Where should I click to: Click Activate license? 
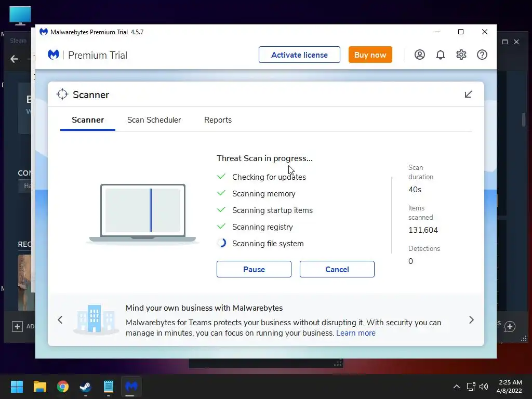click(x=299, y=55)
